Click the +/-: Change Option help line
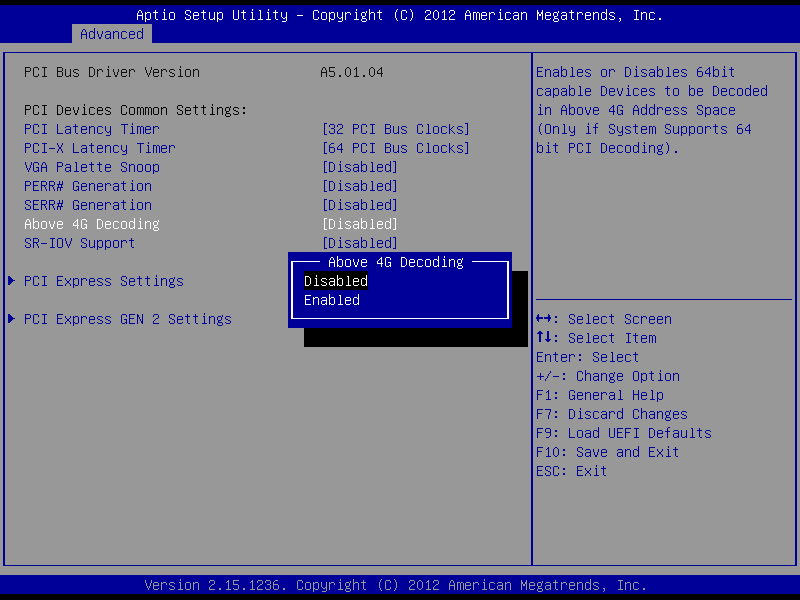Screen dimensions: 800x600 (608, 376)
